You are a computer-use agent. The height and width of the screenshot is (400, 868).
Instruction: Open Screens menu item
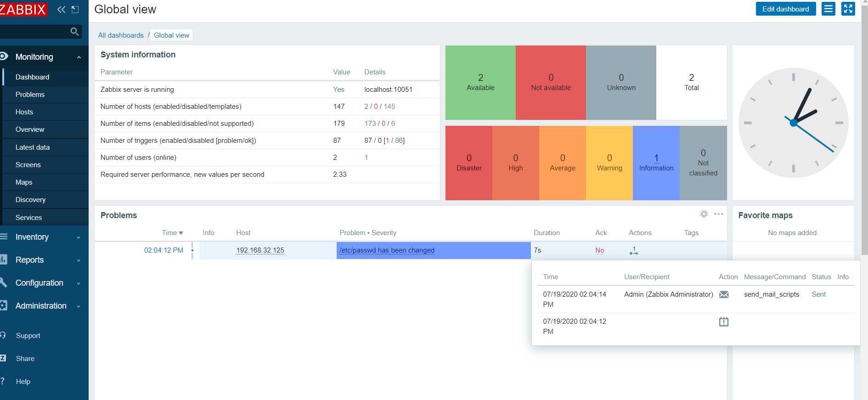coord(45,165)
